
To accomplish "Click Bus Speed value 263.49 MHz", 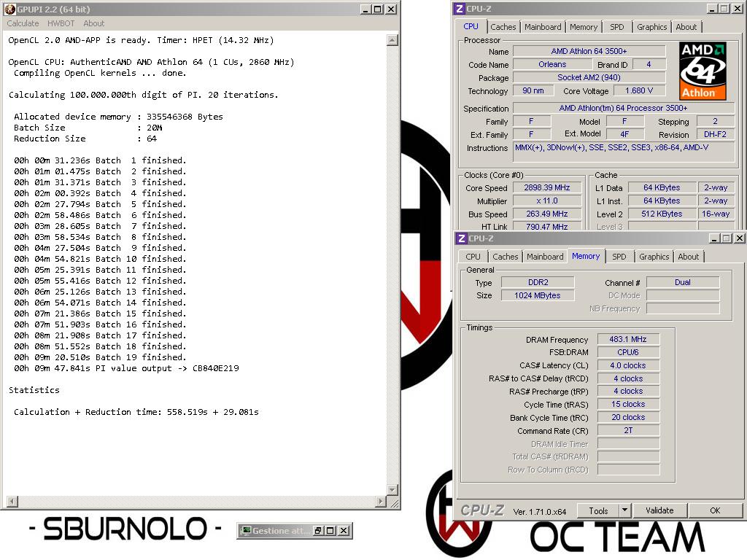I will [547, 214].
